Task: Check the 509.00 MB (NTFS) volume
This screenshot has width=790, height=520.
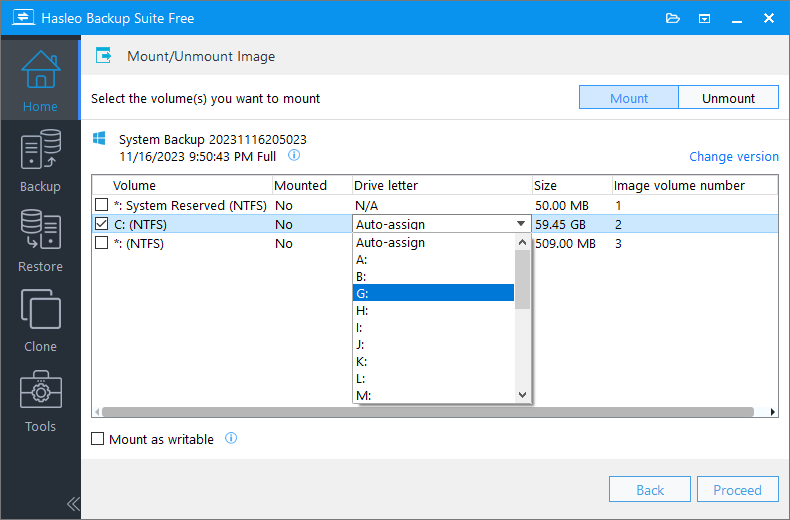Action: point(102,243)
